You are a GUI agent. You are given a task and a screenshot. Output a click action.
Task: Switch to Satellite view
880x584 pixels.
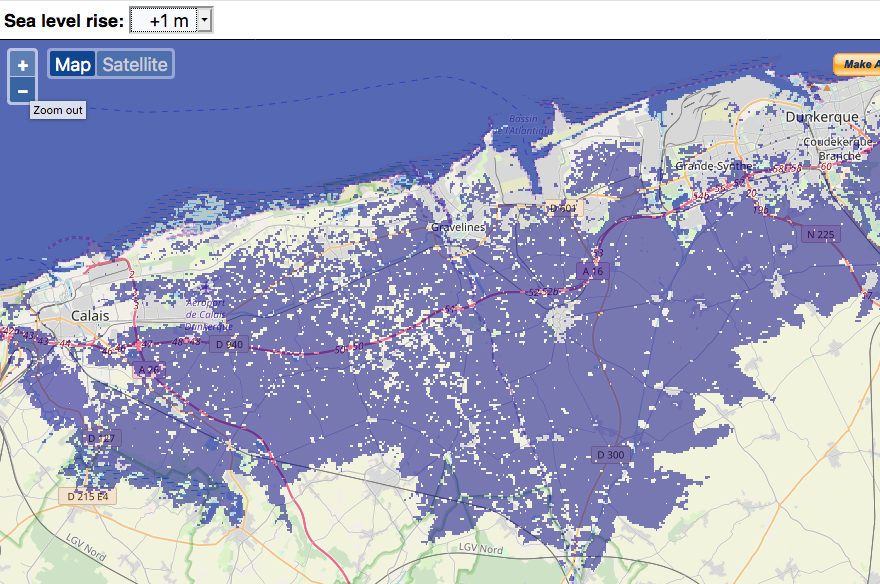coord(135,64)
